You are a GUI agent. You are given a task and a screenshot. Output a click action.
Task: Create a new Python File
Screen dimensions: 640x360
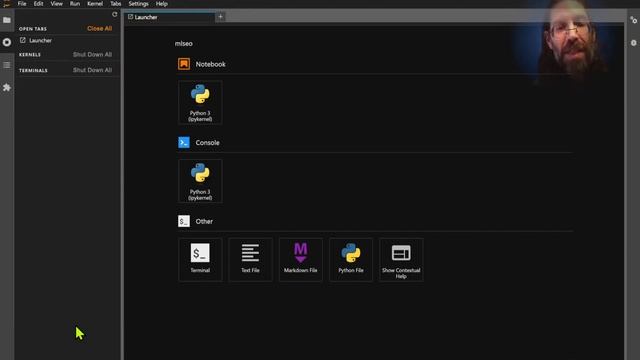(x=351, y=260)
